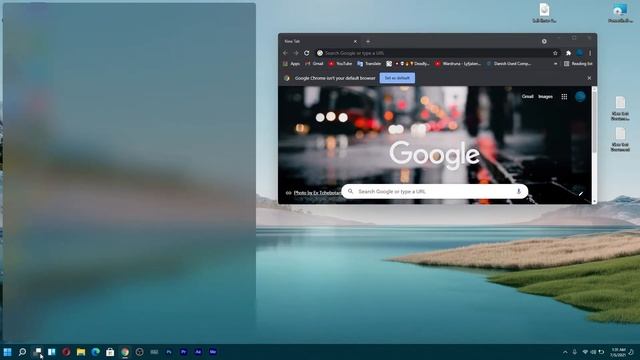Open the photo credit link
Image resolution: width=640 pixels, height=360 pixels.
(x=317, y=193)
